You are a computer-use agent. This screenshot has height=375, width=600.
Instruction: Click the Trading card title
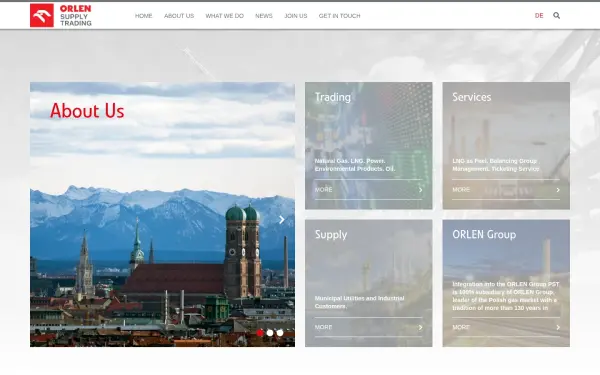click(x=333, y=97)
